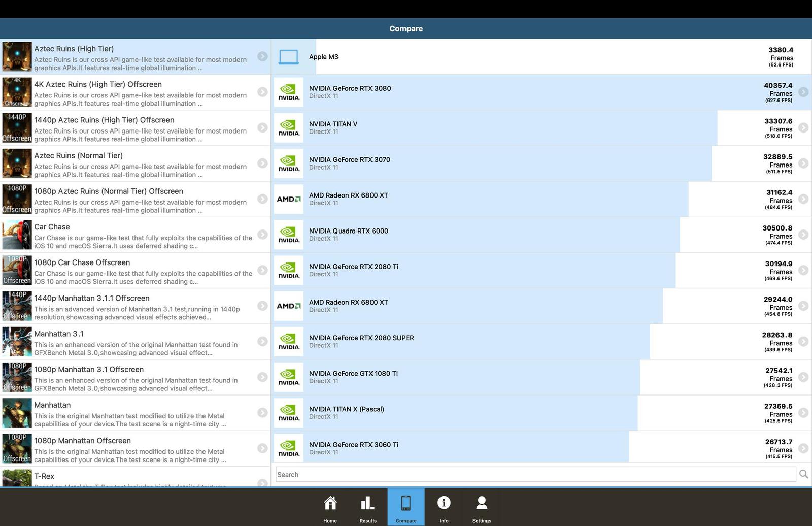Viewport: 812px width, 526px height.
Task: Focus the Search input field
Action: point(535,474)
